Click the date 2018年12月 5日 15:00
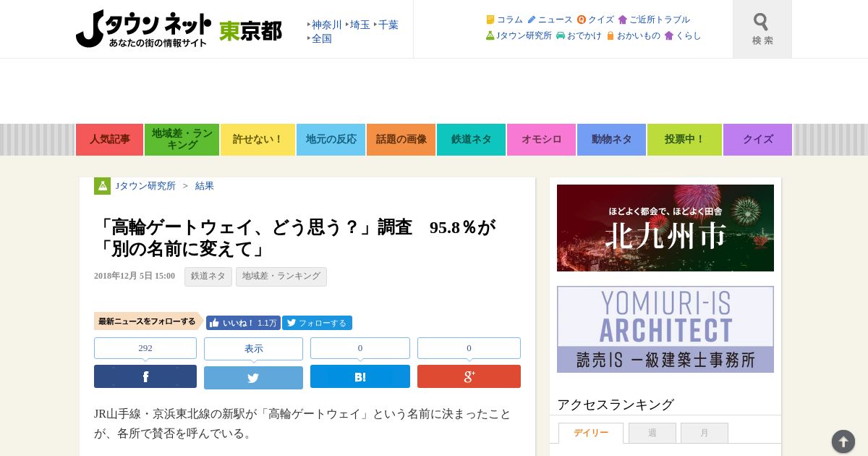The height and width of the screenshot is (456, 868). pyautogui.click(x=135, y=276)
